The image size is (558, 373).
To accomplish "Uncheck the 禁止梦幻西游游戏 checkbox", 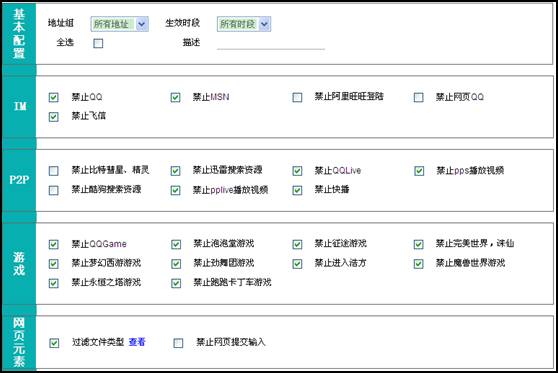I will 53,264.
